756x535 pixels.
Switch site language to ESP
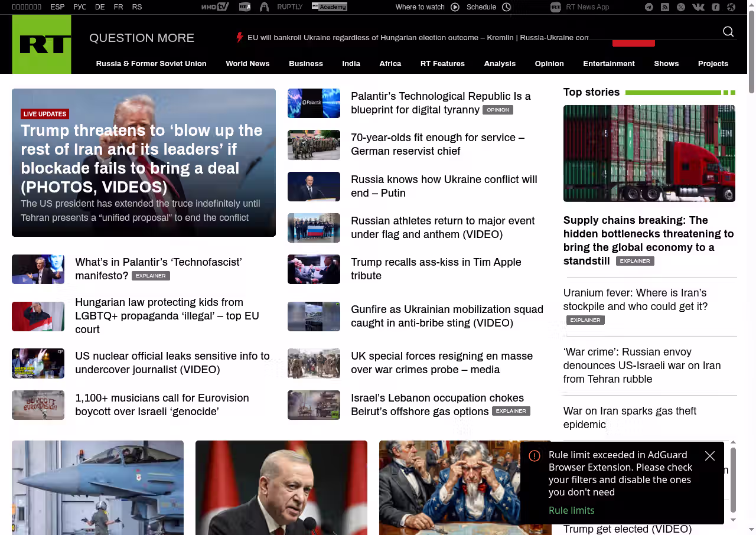(x=57, y=7)
